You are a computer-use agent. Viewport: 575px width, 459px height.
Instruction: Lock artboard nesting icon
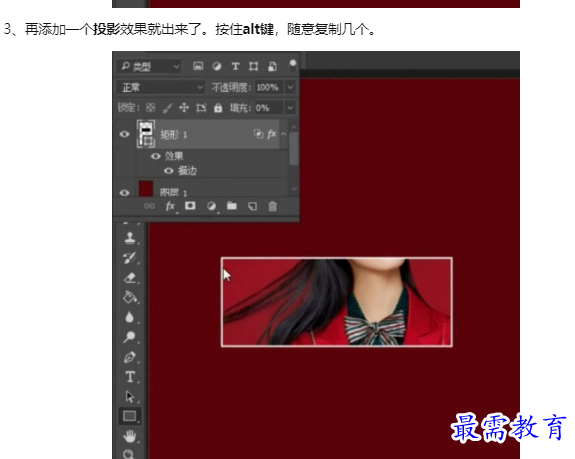pyautogui.click(x=201, y=108)
